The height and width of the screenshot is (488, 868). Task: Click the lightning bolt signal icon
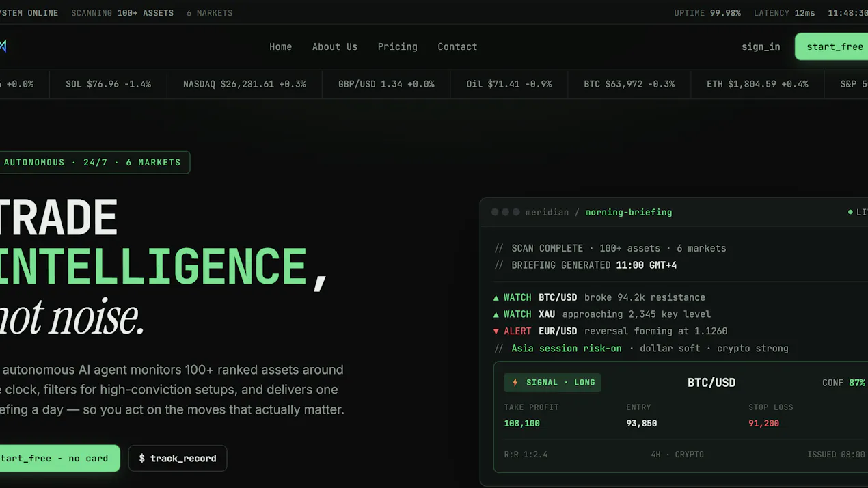point(515,383)
